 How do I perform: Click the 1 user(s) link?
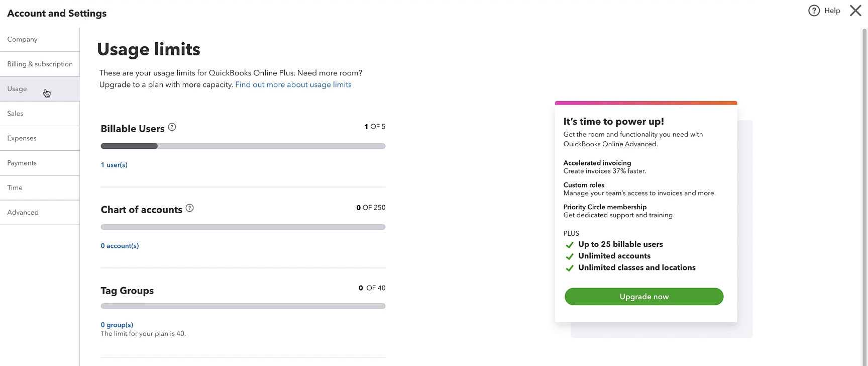pos(114,165)
